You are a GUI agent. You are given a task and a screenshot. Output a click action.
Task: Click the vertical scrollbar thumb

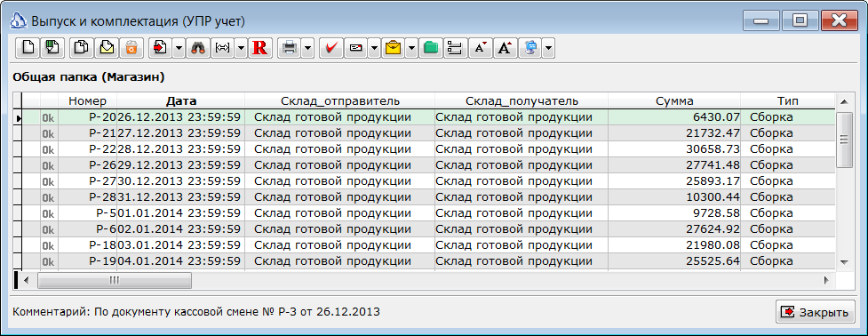[x=844, y=140]
